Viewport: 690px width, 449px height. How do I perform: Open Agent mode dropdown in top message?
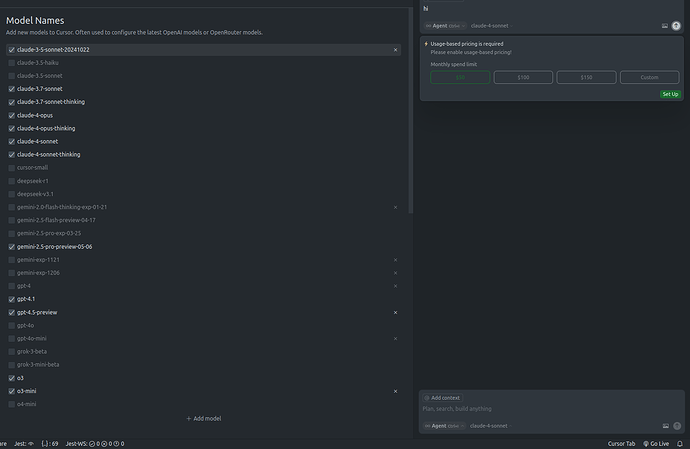click(x=445, y=26)
